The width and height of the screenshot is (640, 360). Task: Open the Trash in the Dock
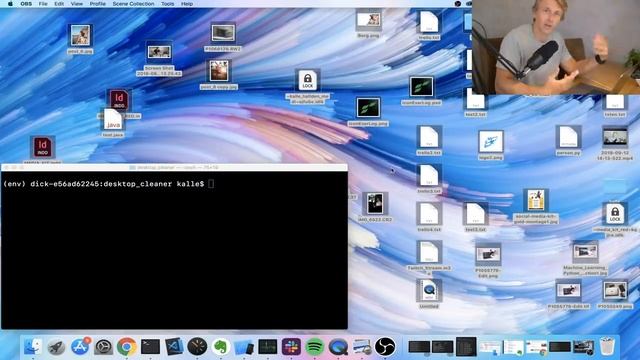607,347
